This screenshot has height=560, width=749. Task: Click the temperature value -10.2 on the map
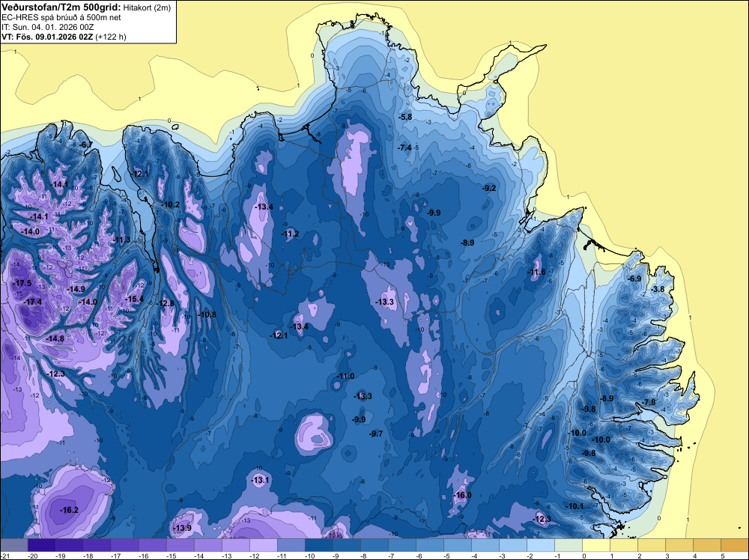click(x=171, y=205)
